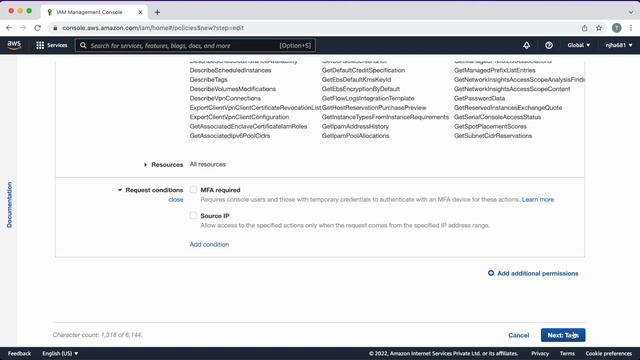Open the Services grid menu
Viewport: 640px width, 360px height.
pyautogui.click(x=51, y=45)
